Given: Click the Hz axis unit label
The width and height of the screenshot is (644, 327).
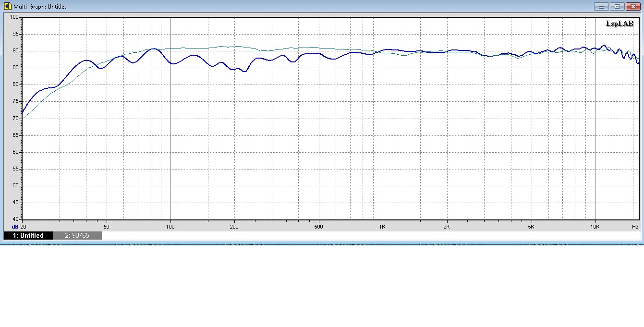Looking at the screenshot, I should [x=635, y=226].
